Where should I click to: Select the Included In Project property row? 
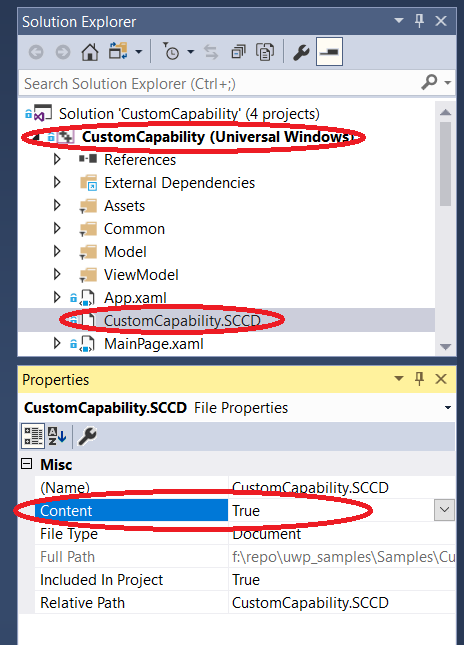pos(245,580)
